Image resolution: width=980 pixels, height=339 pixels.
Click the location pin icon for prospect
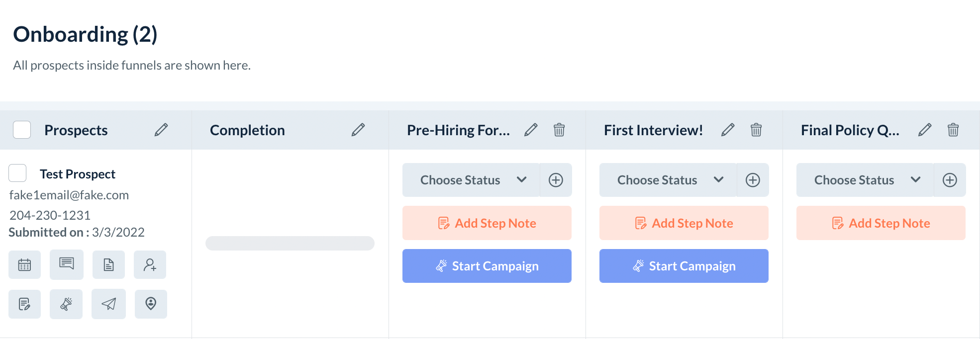151,304
